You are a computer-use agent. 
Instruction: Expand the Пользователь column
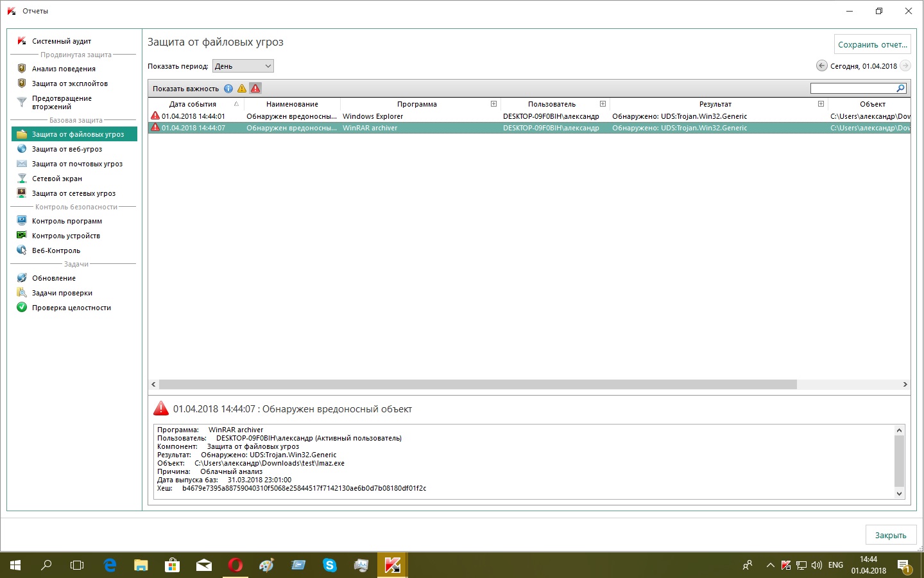[603, 104]
